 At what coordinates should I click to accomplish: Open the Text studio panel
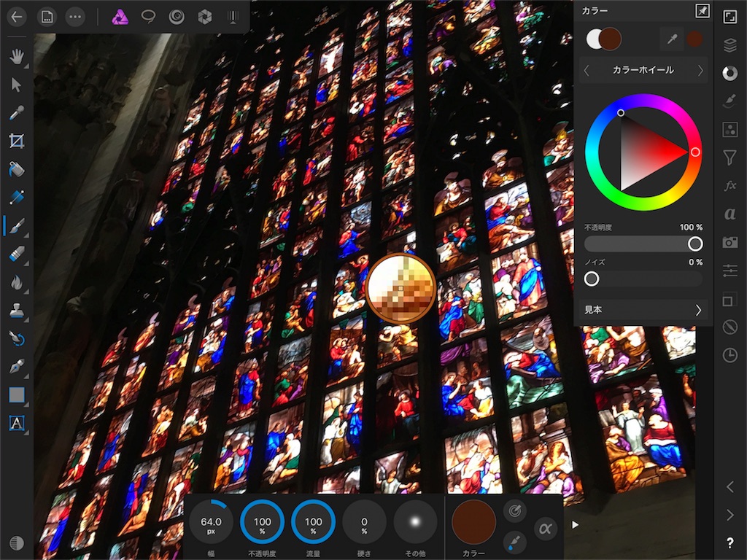(729, 214)
